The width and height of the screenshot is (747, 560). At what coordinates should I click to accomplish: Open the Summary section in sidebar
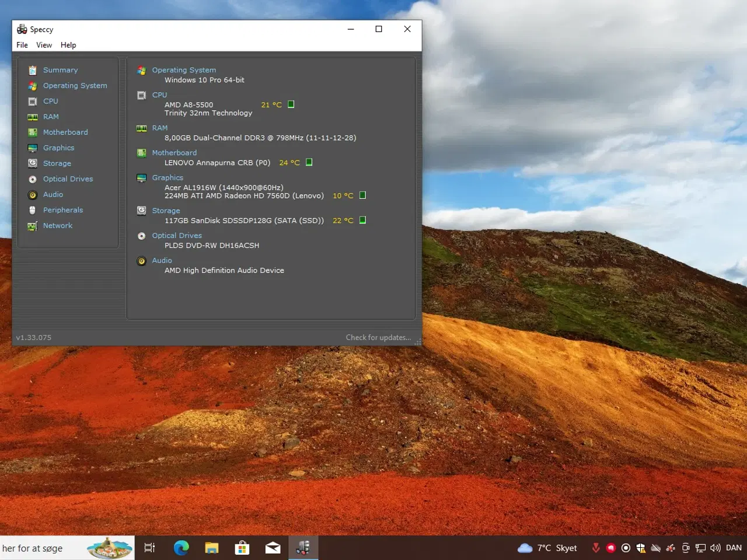(x=60, y=70)
